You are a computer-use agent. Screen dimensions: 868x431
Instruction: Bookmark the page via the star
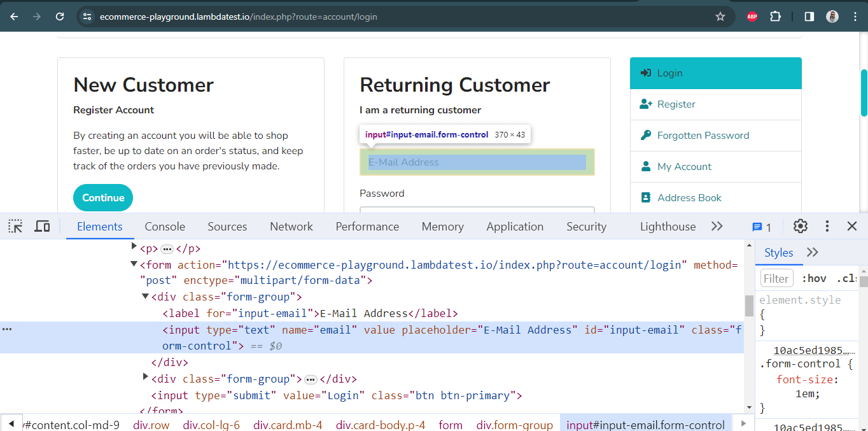tap(720, 16)
